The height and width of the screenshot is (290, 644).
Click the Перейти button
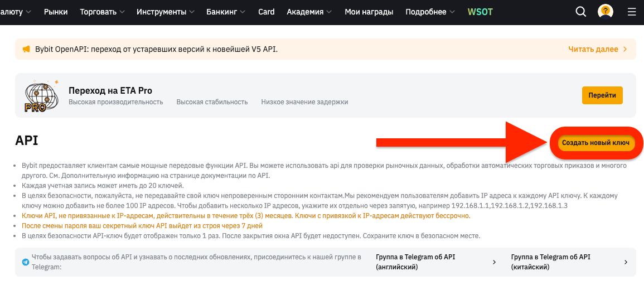[x=602, y=95]
